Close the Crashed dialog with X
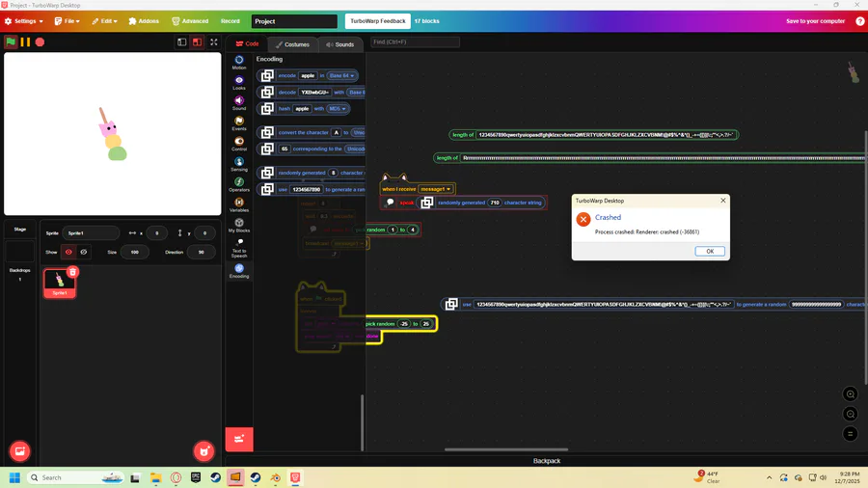 point(723,201)
